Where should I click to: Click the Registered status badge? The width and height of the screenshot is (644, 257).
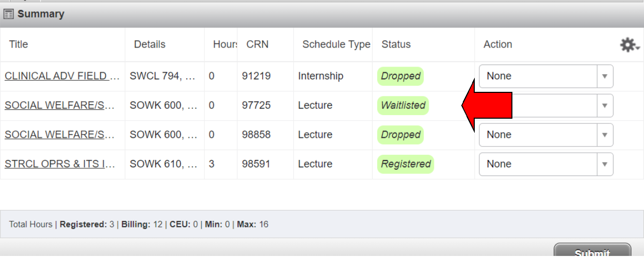(406, 165)
